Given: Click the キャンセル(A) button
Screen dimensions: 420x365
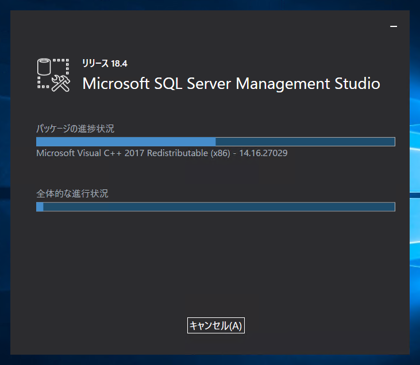Looking at the screenshot, I should tap(216, 325).
